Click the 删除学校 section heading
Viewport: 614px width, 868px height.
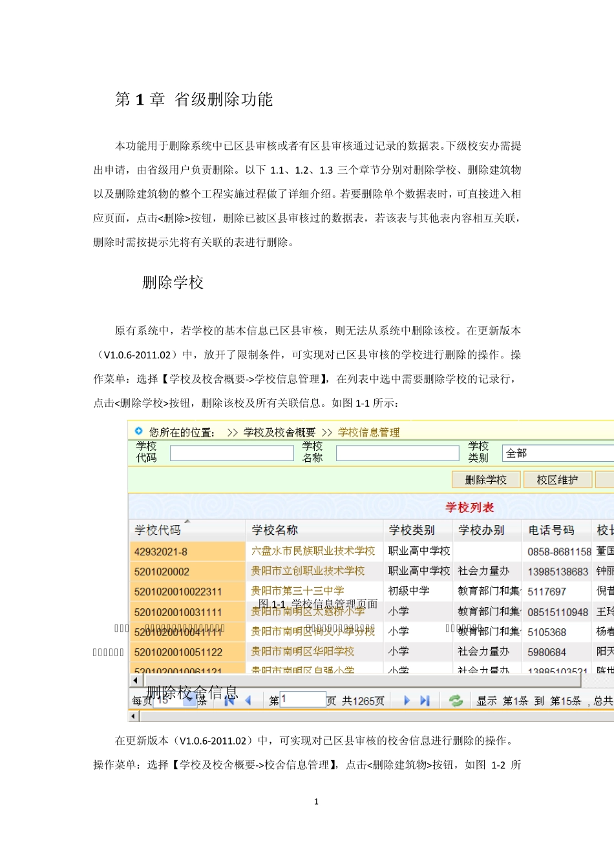pyautogui.click(x=173, y=282)
